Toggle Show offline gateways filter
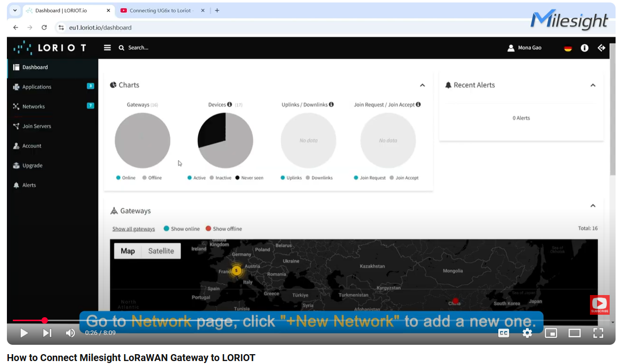Image resolution: width=620 pixels, height=364 pixels. [x=224, y=229]
